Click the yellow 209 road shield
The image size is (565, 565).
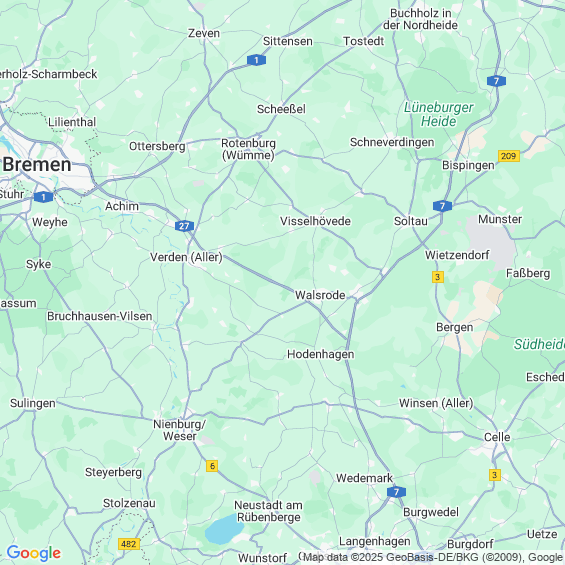[509, 156]
